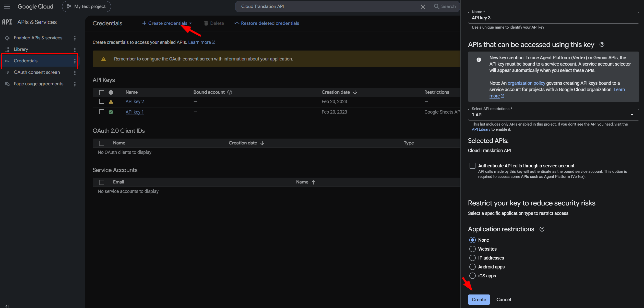Sort API keys by Creation date arrow

[355, 92]
